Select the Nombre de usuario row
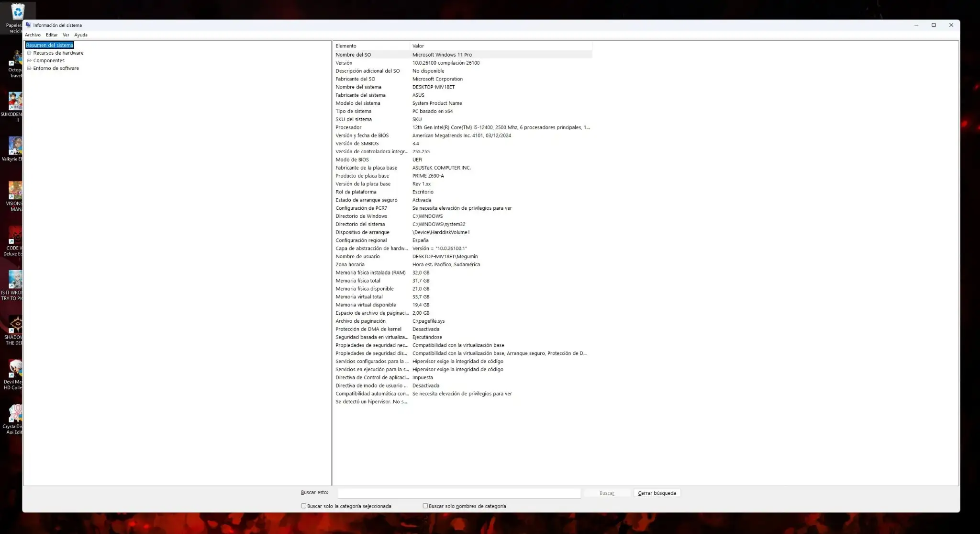The image size is (980, 534). (463, 256)
